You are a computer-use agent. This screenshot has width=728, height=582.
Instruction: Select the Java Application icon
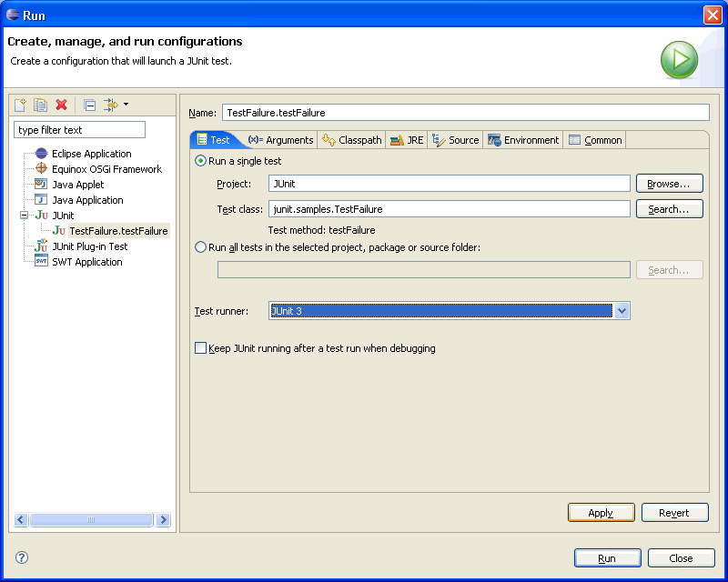(x=41, y=199)
